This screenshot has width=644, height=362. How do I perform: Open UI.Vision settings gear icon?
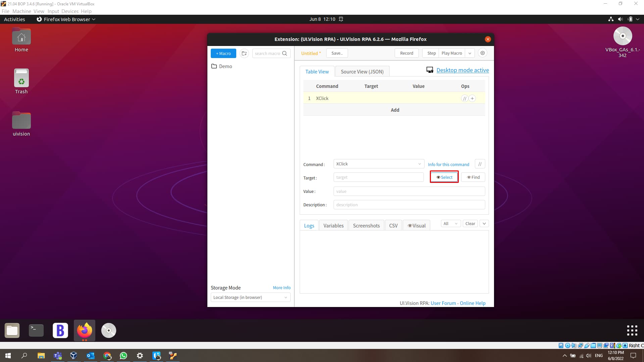(x=483, y=53)
